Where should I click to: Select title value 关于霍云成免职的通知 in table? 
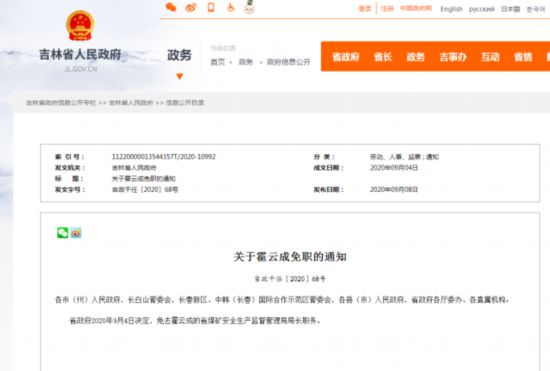pyautogui.click(x=143, y=179)
